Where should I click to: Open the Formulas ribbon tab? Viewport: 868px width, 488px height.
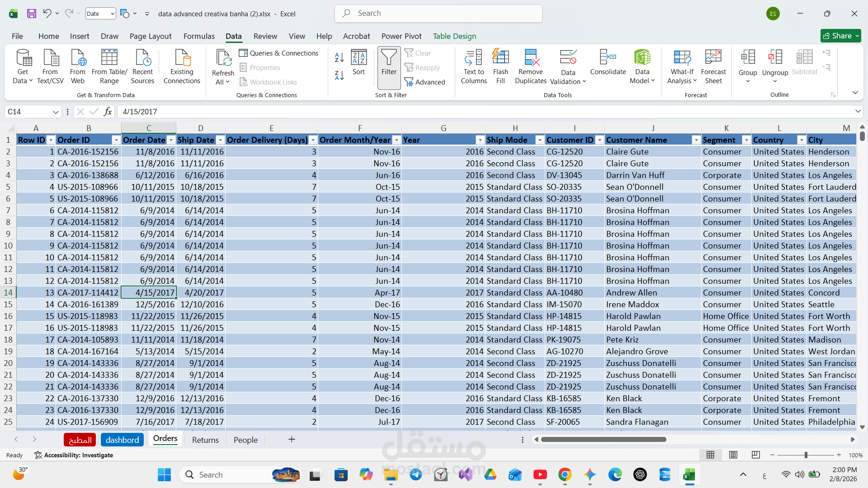pyautogui.click(x=199, y=36)
